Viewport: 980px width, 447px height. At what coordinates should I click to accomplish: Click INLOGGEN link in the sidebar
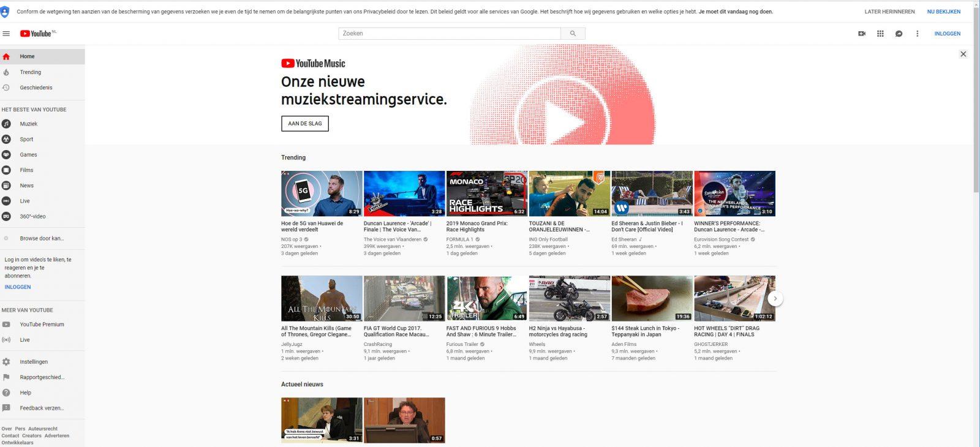(18, 287)
